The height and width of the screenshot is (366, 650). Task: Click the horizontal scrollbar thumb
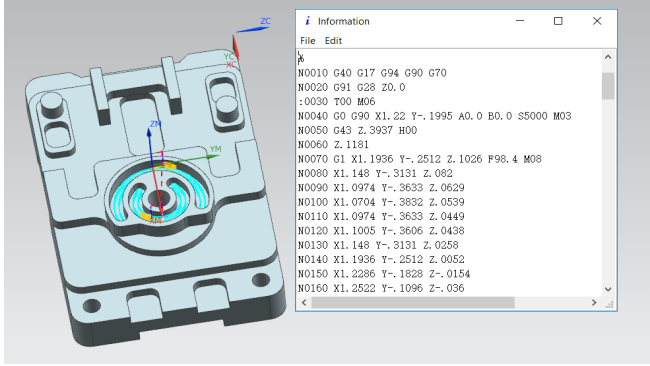[413, 303]
